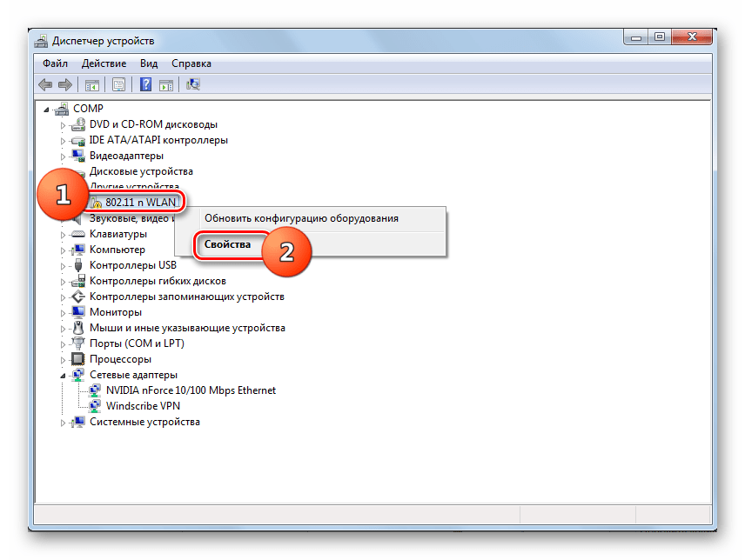This screenshot has width=745, height=560.
Task: Click the Back arrow toolbar icon
Action: point(45,85)
